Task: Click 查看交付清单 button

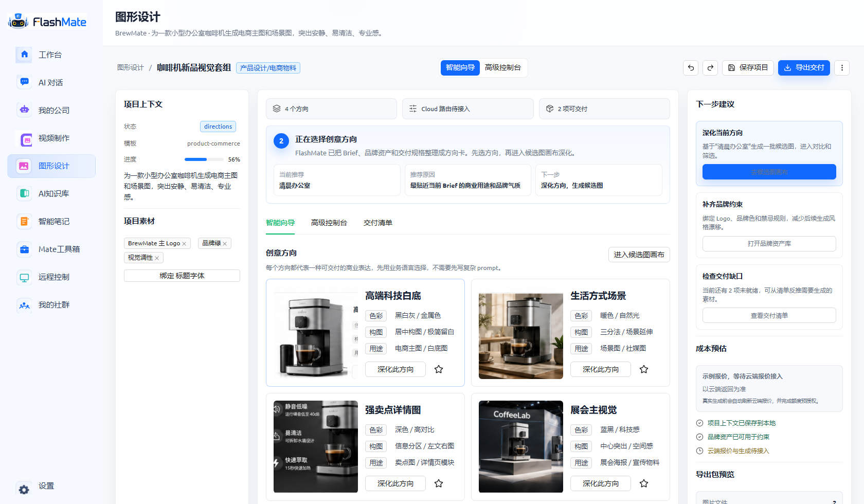Action: pyautogui.click(x=769, y=315)
